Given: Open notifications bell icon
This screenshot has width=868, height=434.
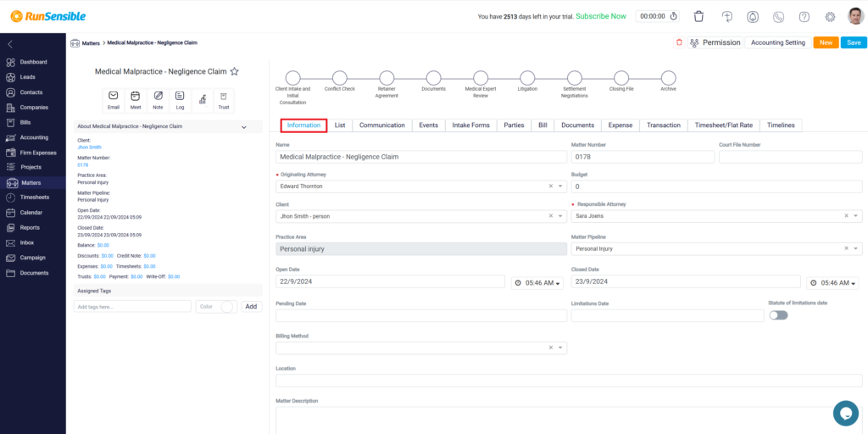Looking at the screenshot, I should click(x=753, y=17).
